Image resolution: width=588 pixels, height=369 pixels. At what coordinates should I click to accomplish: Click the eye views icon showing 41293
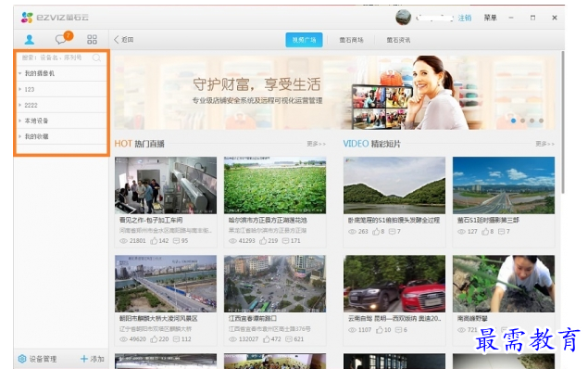coord(232,241)
